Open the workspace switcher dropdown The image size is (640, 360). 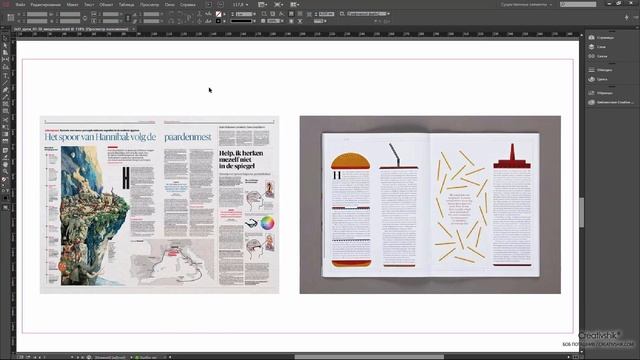point(527,5)
